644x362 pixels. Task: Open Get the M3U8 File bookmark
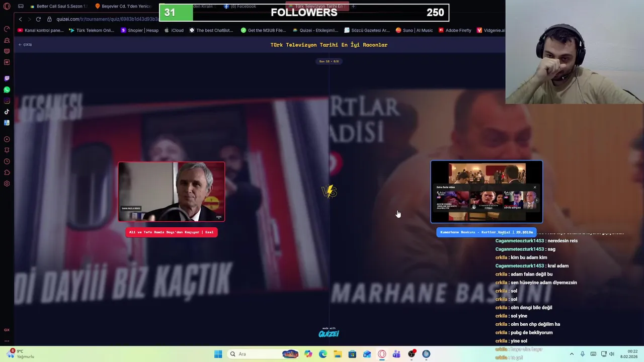263,30
